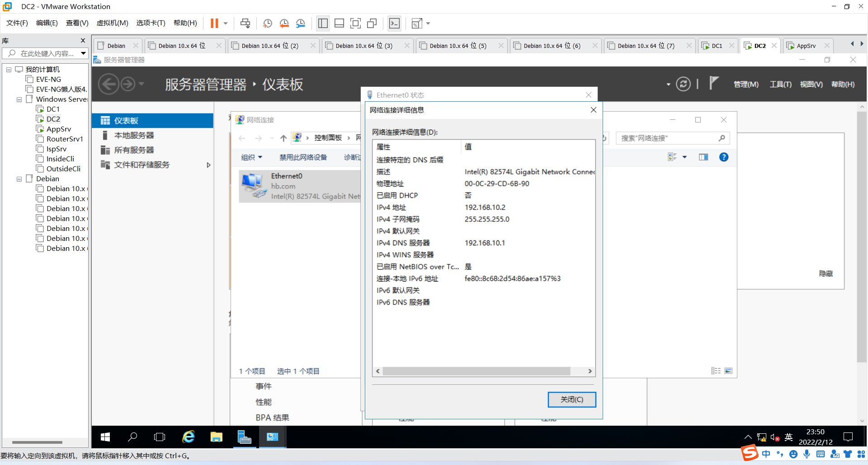The image size is (868, 465).
Task: Select the Ethernet0 network adapter
Action: tap(300, 186)
